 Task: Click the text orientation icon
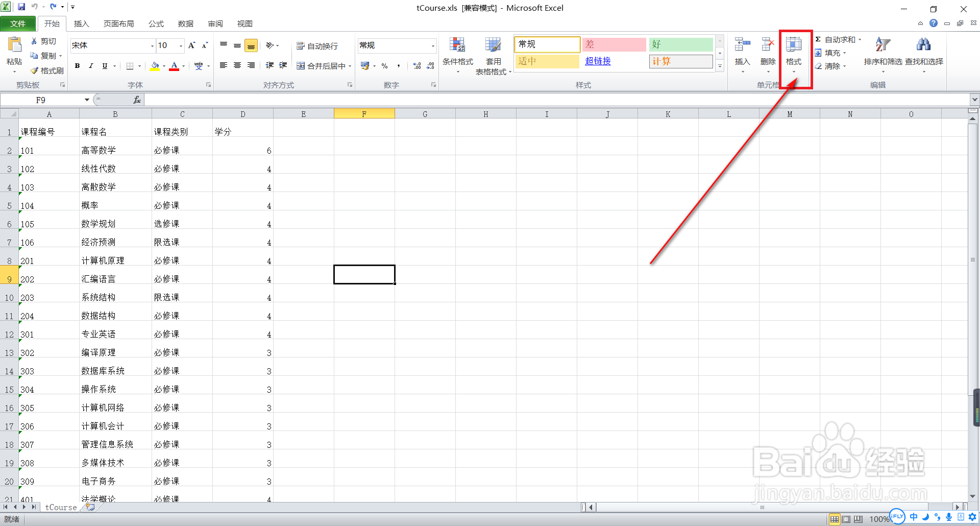[x=270, y=45]
